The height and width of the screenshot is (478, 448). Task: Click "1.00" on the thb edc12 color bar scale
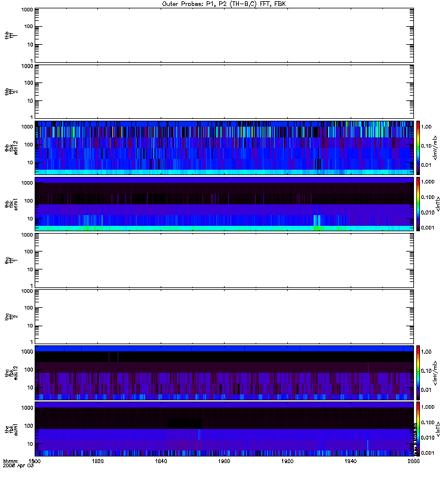(426, 127)
